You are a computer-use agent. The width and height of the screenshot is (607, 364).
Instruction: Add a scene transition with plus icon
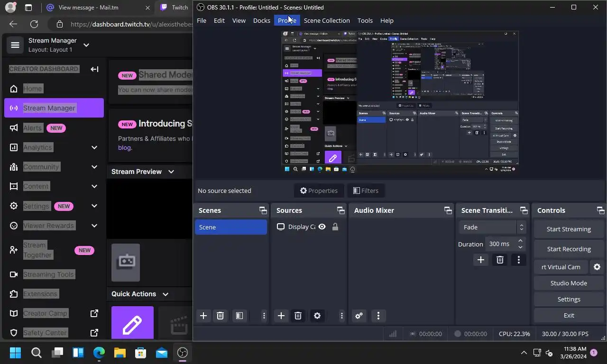pyautogui.click(x=480, y=260)
